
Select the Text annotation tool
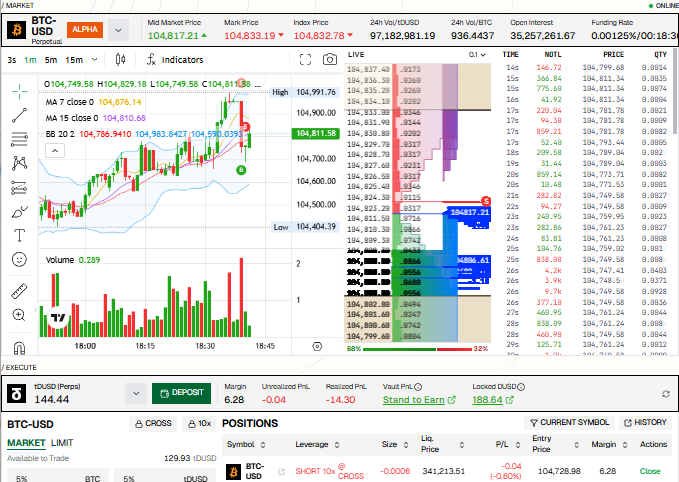coord(19,235)
